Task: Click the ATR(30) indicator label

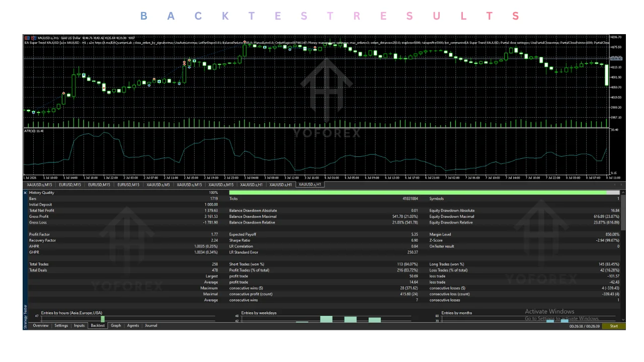Action: (x=34, y=131)
